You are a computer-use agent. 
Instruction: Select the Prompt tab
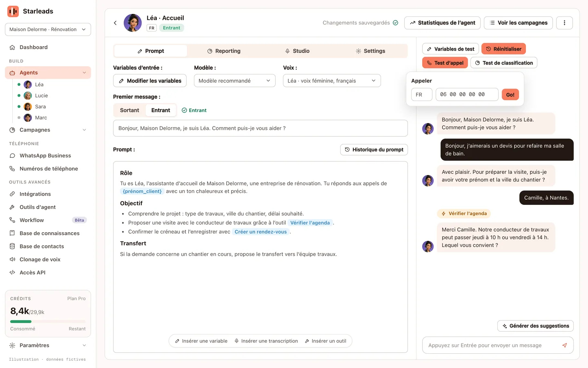pos(151,51)
